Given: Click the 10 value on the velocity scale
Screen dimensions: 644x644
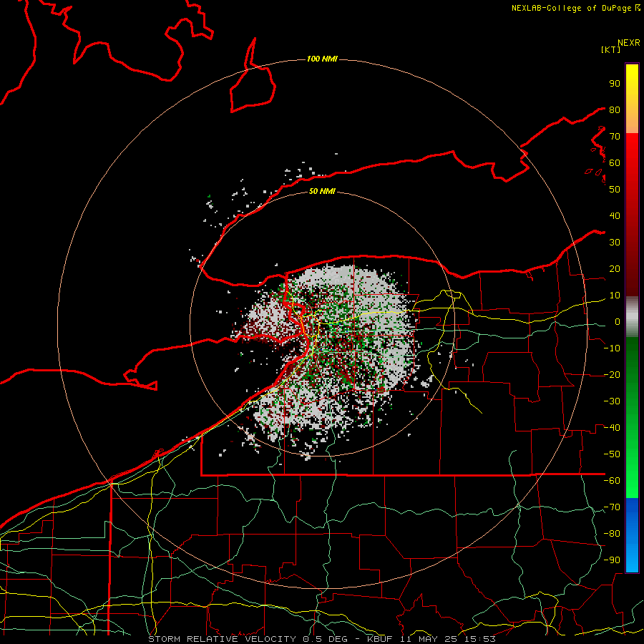Looking at the screenshot, I should point(615,296).
